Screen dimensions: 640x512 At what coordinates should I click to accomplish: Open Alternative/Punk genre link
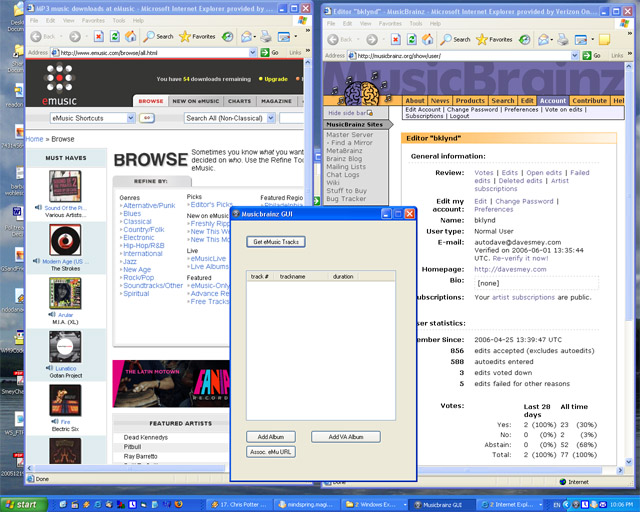point(149,205)
